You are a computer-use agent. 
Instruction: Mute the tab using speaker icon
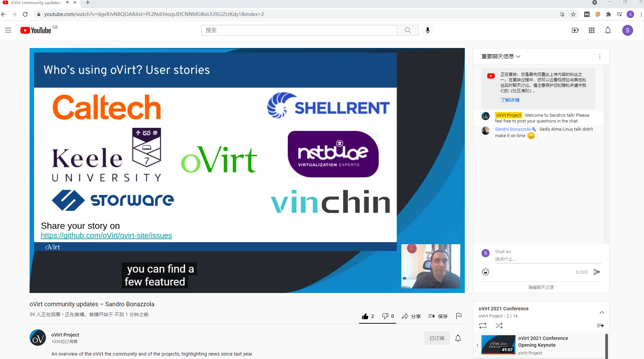[x=68, y=2]
